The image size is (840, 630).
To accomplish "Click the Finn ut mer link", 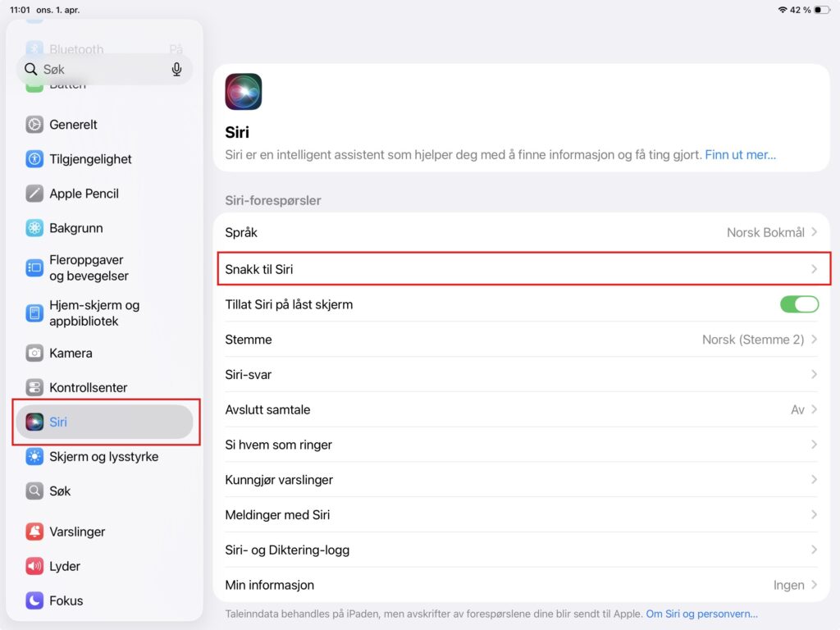I will click(x=740, y=155).
